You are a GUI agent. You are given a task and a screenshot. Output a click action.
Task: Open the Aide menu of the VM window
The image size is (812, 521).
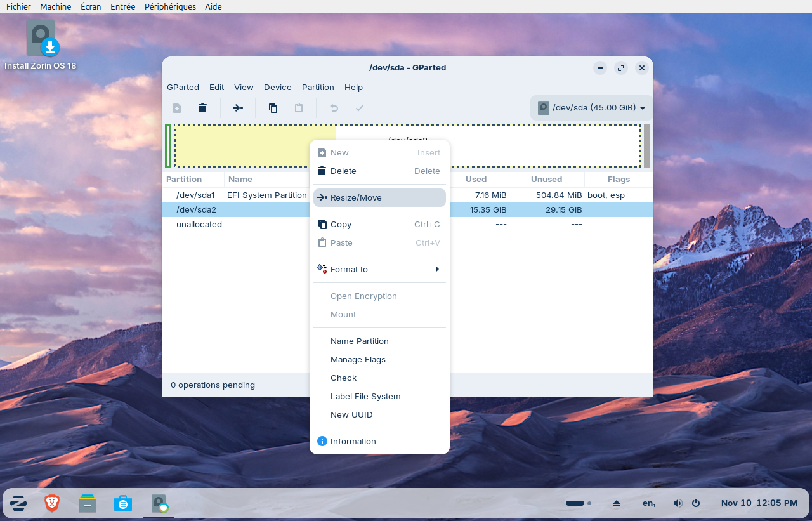point(213,6)
